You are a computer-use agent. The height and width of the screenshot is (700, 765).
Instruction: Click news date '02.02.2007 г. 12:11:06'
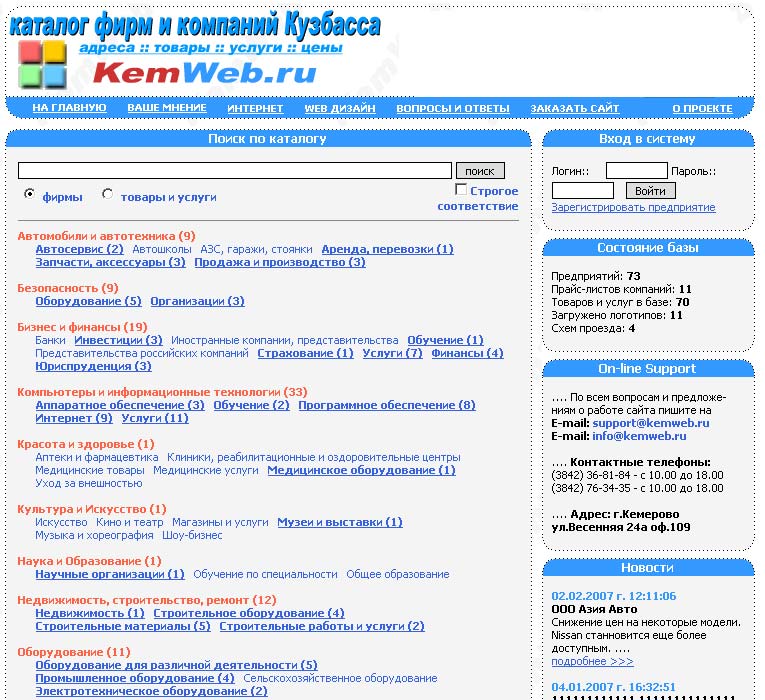tap(614, 597)
